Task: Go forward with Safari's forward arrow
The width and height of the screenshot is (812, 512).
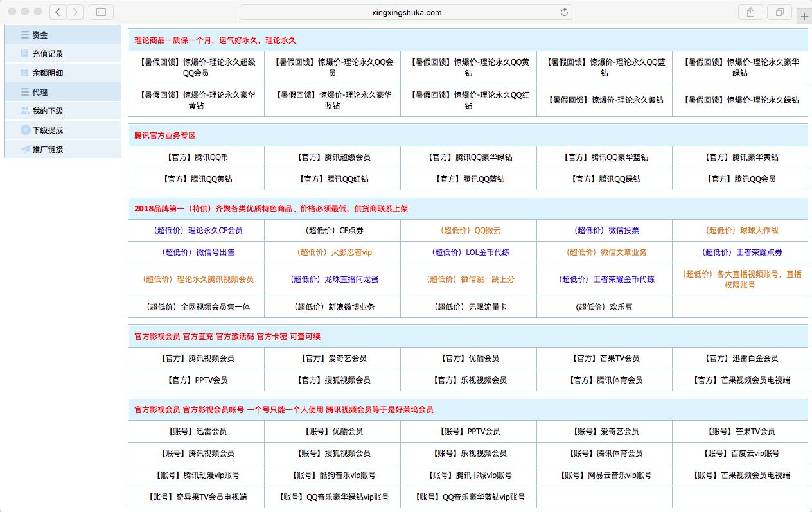Action: click(75, 12)
